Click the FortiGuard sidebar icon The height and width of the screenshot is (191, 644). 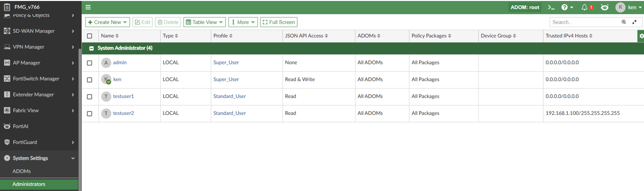click(x=7, y=142)
